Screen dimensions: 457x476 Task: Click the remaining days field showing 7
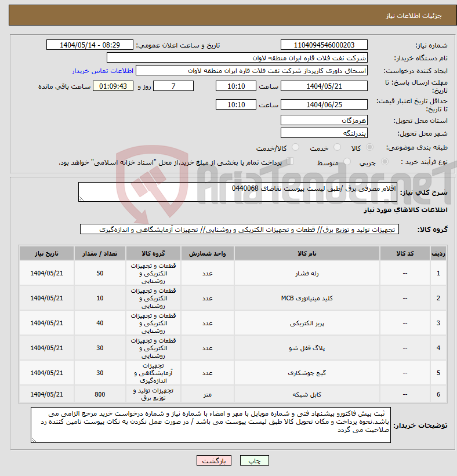[173, 86]
